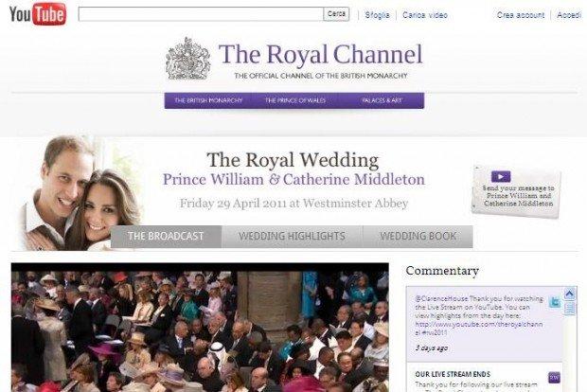Viewport: 587px width, 392px height.
Task: Open the Sfoglia link
Action: point(377,15)
